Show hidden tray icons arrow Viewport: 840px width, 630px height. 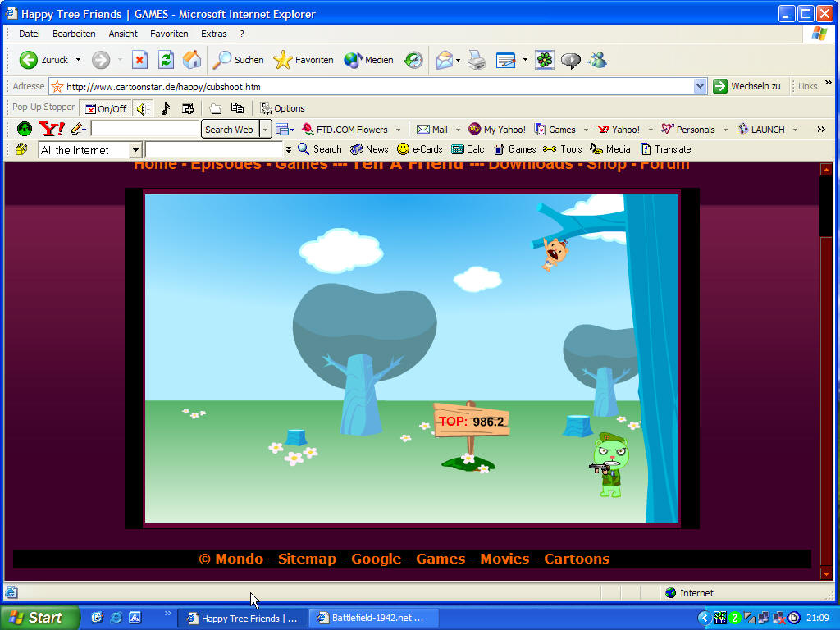[x=705, y=619]
